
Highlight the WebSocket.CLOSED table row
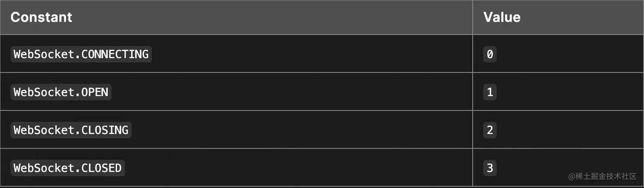tap(322, 168)
